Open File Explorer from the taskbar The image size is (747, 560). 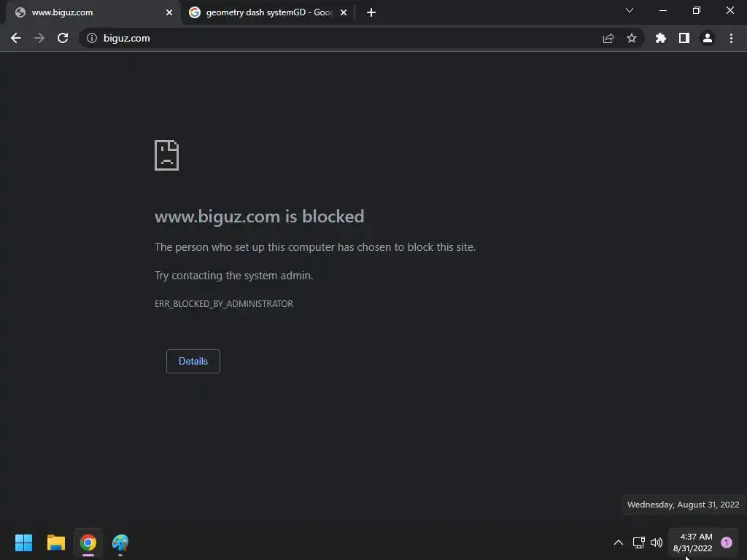coord(55,542)
